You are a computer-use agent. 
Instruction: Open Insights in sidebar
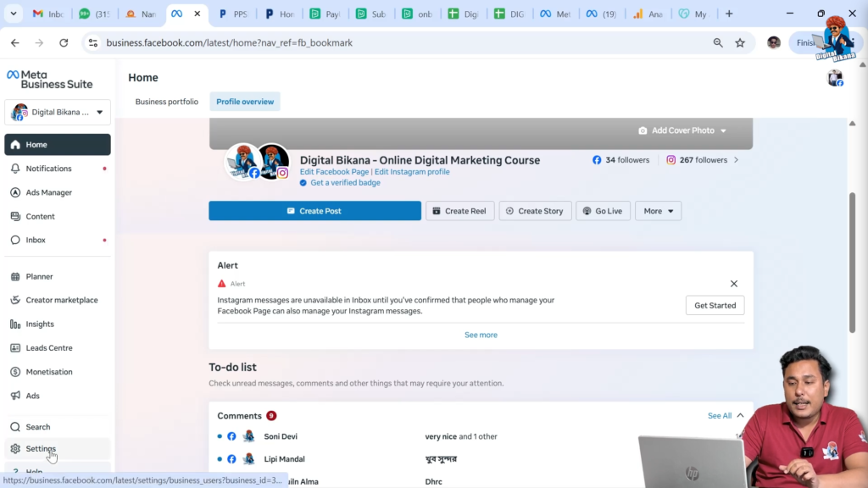click(58, 324)
